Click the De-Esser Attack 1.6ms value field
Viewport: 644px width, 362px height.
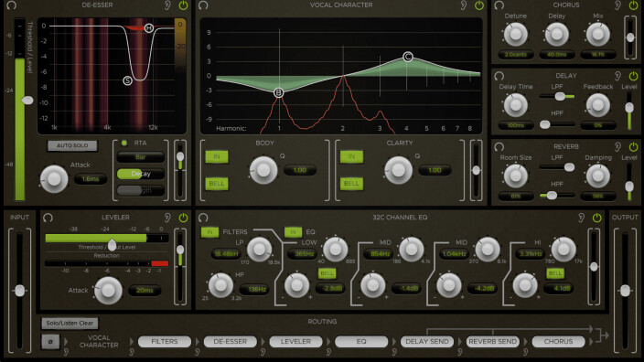91,179
